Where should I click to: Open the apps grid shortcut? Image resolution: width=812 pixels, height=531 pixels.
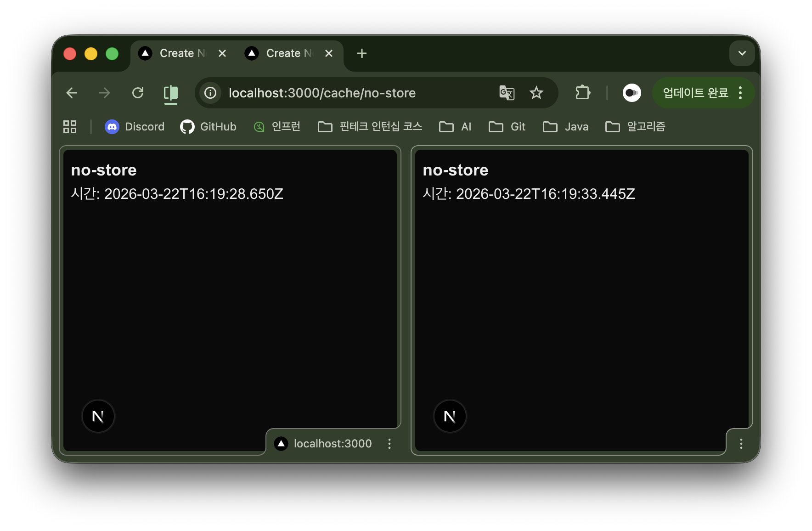coord(70,127)
